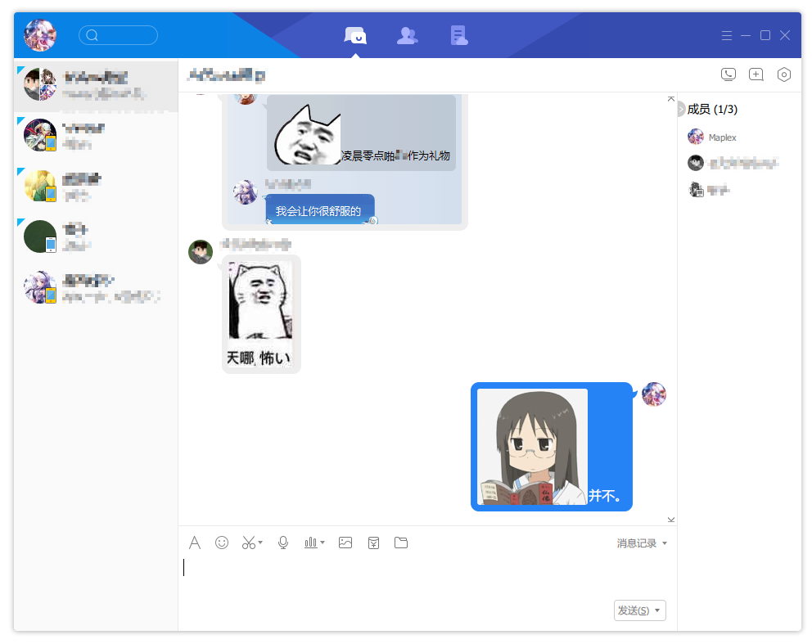Record a voice message with the microphone icon

pos(283,543)
